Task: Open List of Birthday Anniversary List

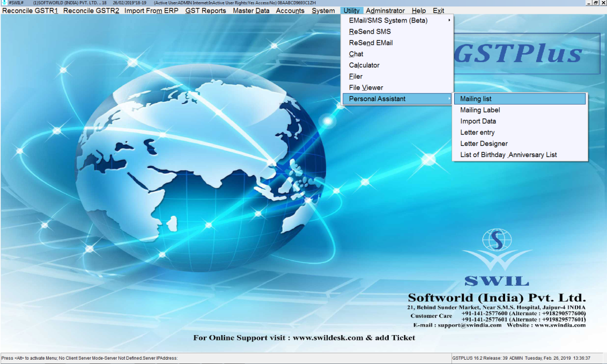Action: coord(520,155)
